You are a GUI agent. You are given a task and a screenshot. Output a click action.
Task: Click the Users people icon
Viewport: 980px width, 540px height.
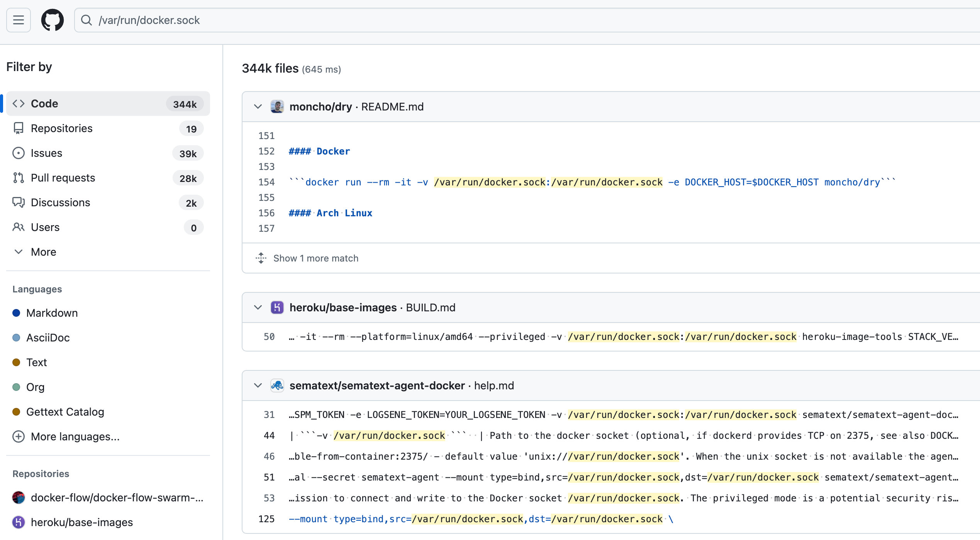click(19, 227)
